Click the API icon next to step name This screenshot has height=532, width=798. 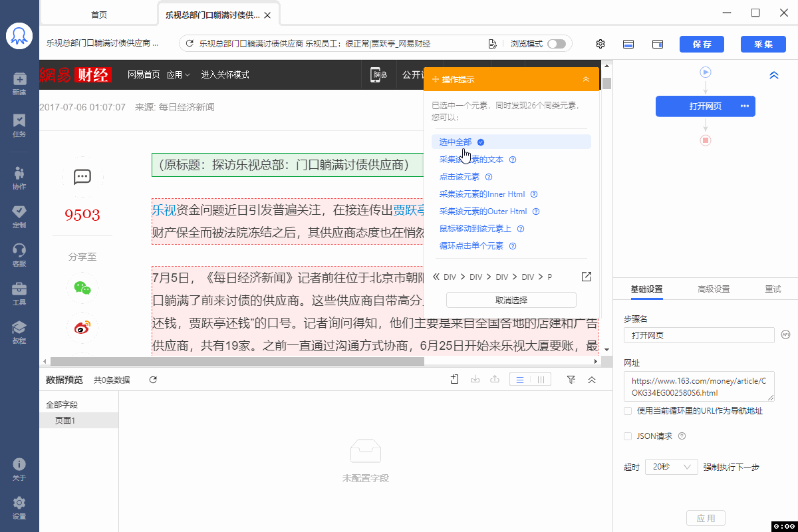point(785,334)
